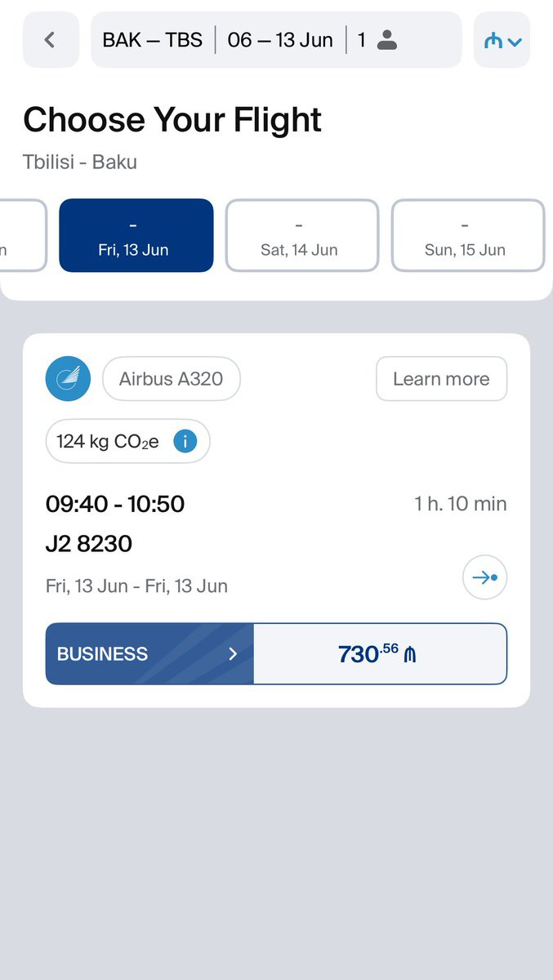Click the passenger person icon
The height and width of the screenshot is (980, 553).
tap(386, 40)
